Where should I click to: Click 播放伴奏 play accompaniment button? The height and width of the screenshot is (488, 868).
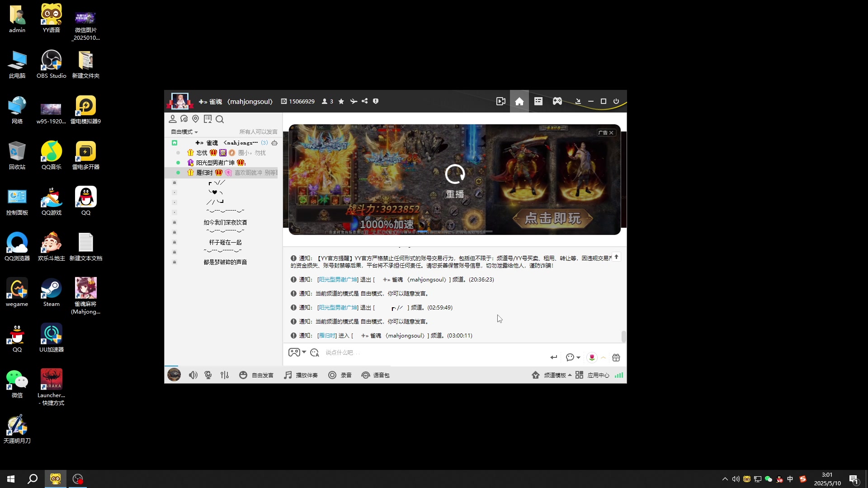point(301,375)
